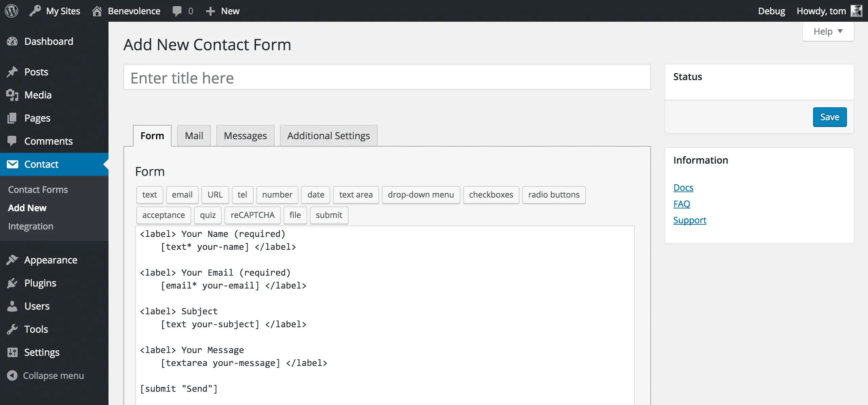Insert a drop-down menu tag
This screenshot has height=405, width=868.
(421, 195)
